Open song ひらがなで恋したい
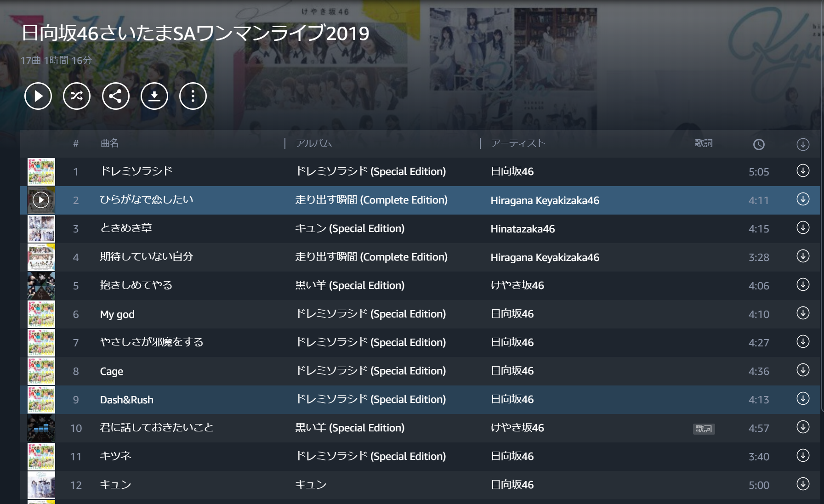 coord(147,200)
